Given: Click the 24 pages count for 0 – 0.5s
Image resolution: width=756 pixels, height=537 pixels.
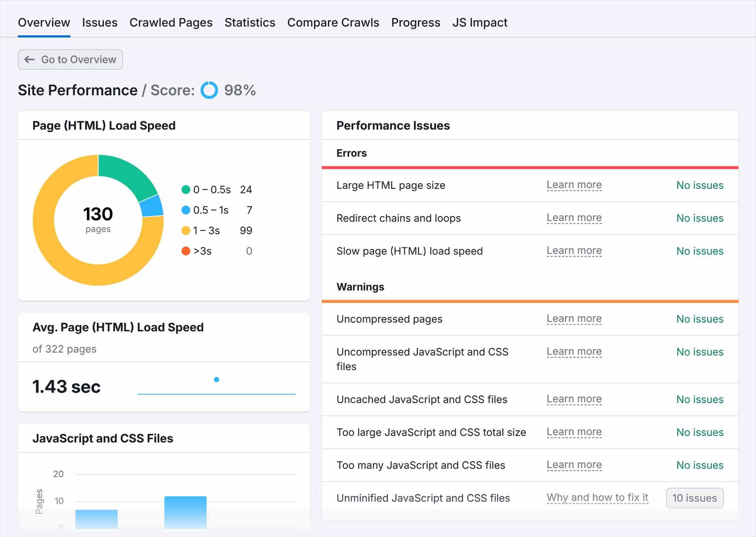Looking at the screenshot, I should coord(246,189).
